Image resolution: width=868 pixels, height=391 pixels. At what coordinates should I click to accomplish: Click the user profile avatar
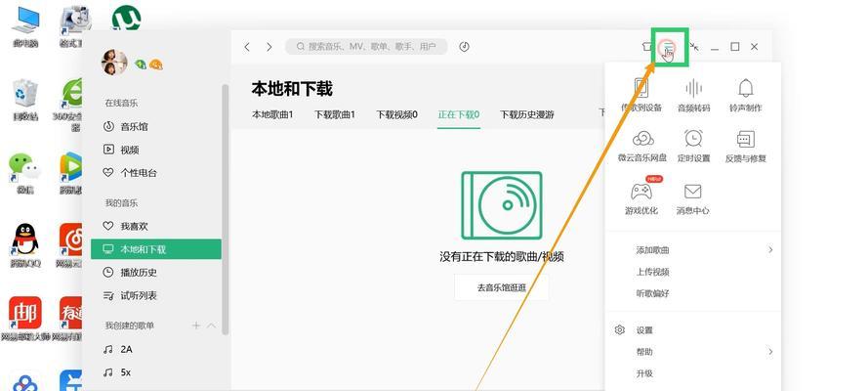pyautogui.click(x=114, y=63)
